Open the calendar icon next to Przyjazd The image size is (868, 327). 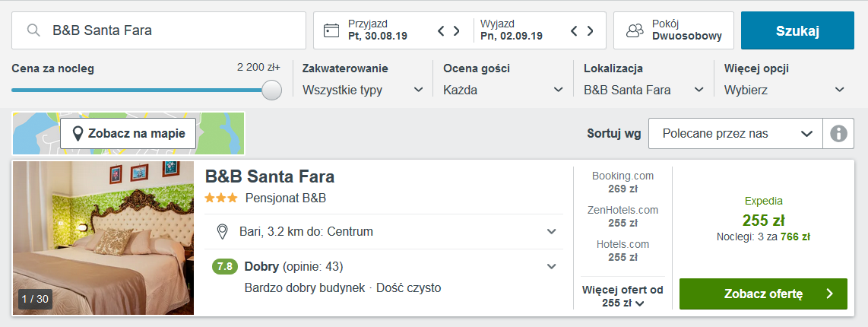pos(331,30)
